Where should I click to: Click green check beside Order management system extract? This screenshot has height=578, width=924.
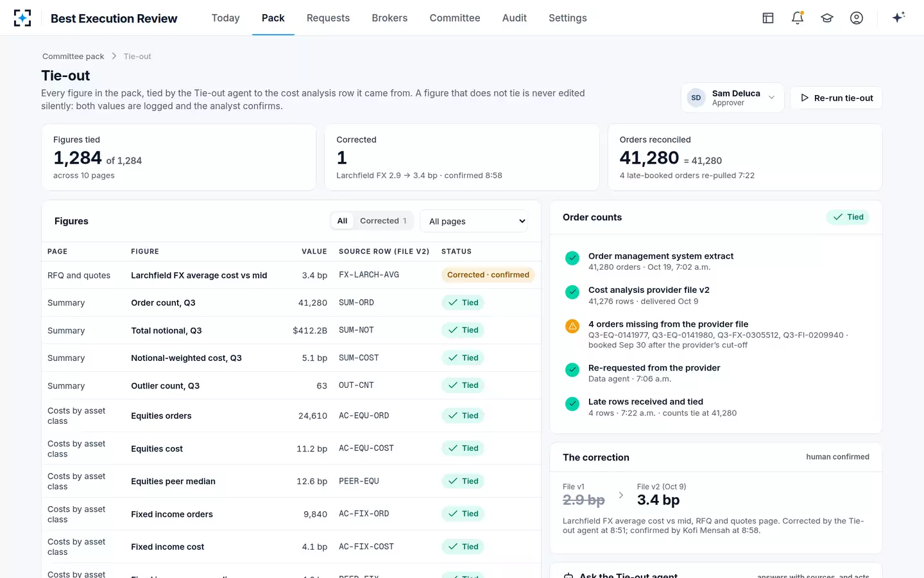click(x=572, y=258)
